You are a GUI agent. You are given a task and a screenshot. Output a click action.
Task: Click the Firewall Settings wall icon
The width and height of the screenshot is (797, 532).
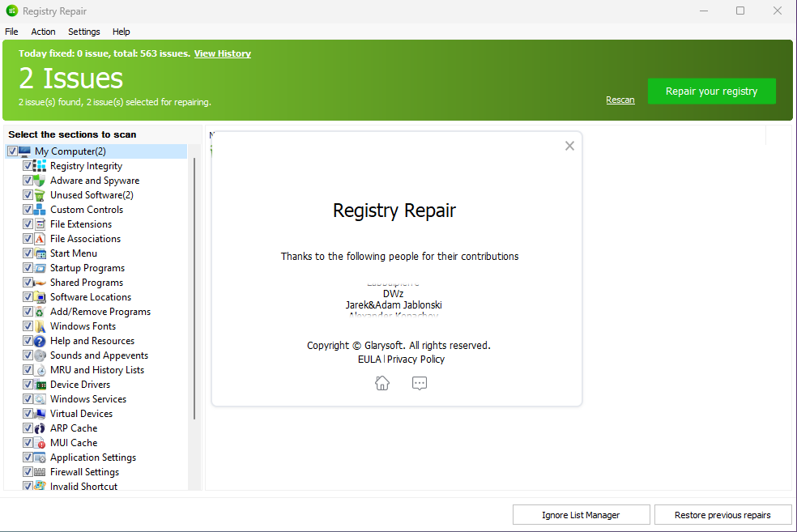tap(40, 472)
